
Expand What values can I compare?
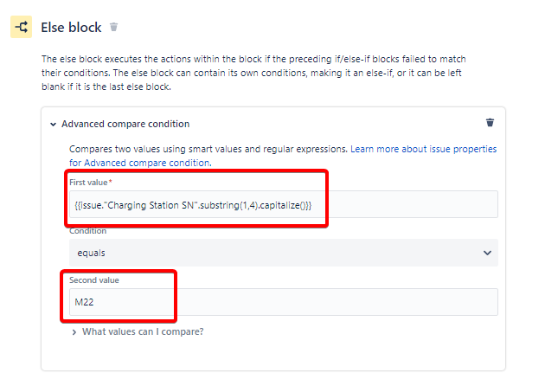pos(138,331)
